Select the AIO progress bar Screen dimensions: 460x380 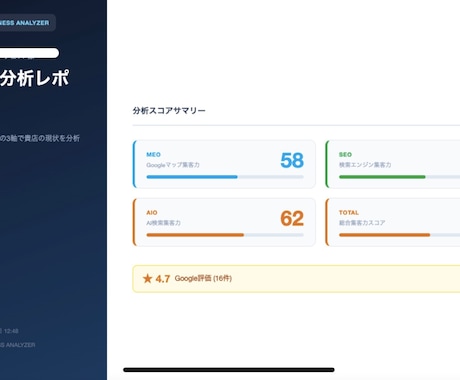pos(225,235)
